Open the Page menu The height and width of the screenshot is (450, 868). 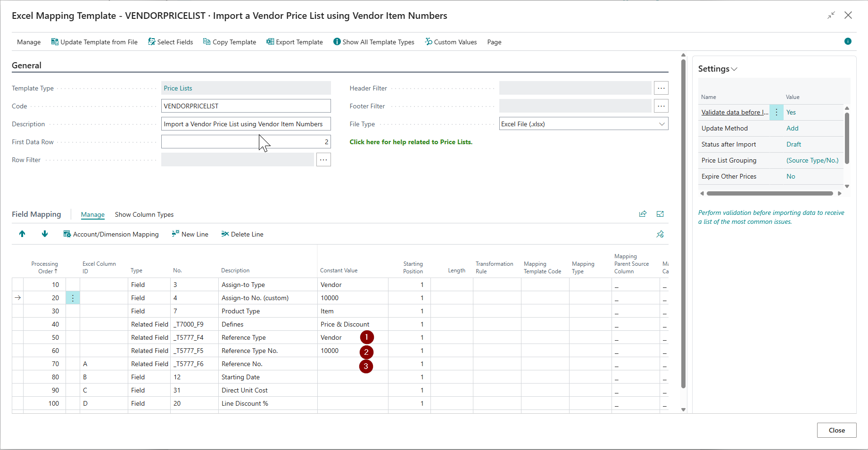pyautogui.click(x=494, y=42)
